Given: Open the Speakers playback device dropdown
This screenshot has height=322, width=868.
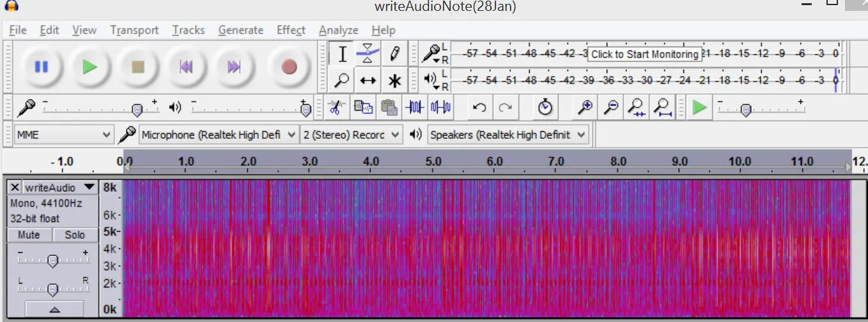Looking at the screenshot, I should pos(508,135).
